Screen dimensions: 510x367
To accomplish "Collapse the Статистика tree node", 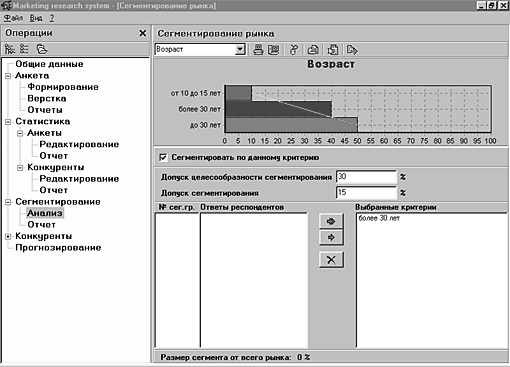I will [x=8, y=122].
